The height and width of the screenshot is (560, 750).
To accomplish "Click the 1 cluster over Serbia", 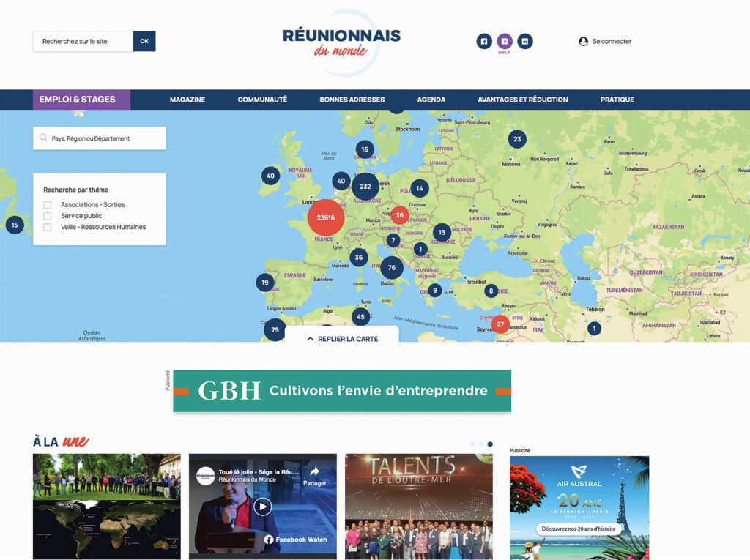I will point(420,249).
